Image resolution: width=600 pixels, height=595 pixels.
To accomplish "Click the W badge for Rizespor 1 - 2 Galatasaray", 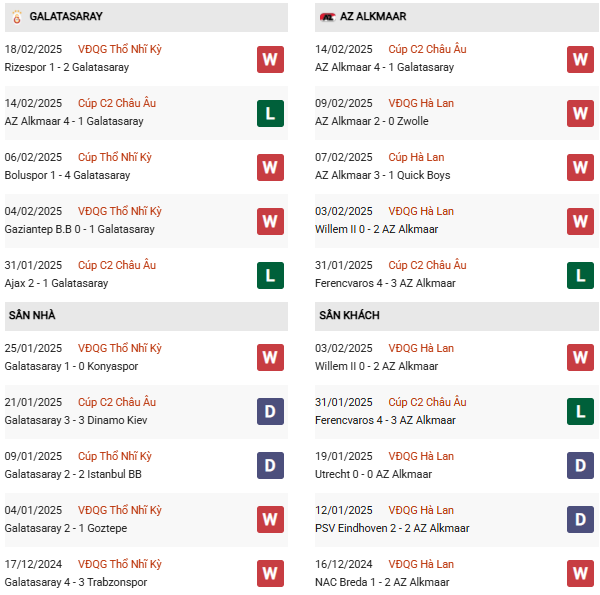I will [x=270, y=59].
